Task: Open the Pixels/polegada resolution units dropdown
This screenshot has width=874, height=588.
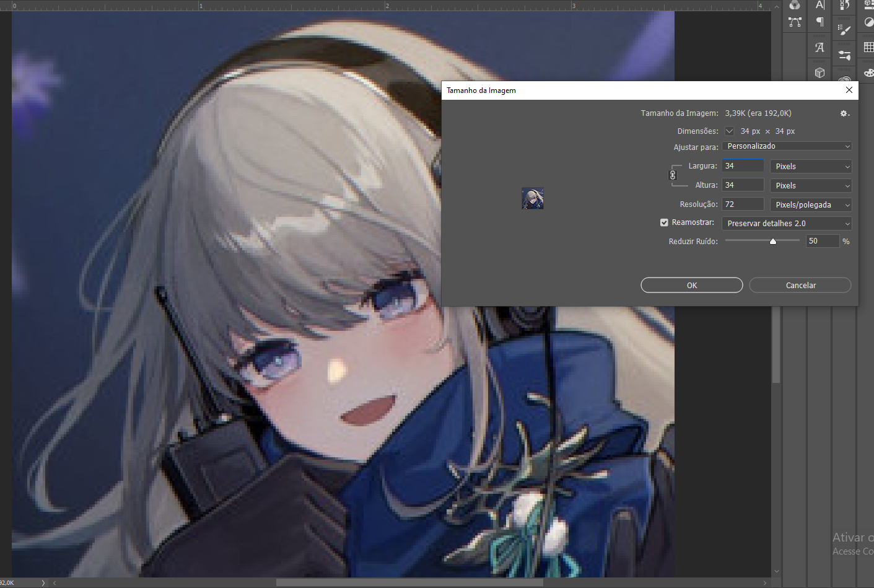Action: tap(811, 205)
